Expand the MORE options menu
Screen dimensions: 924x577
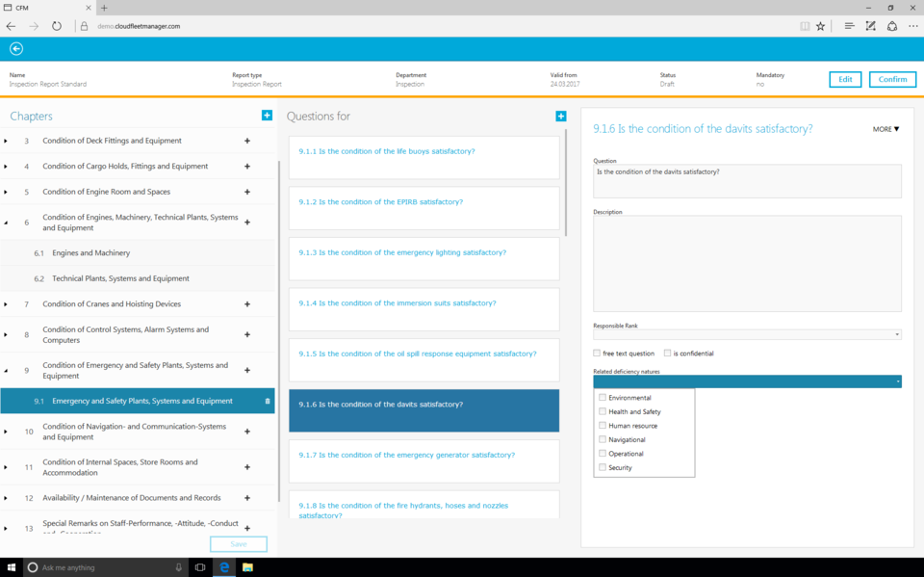pos(885,129)
